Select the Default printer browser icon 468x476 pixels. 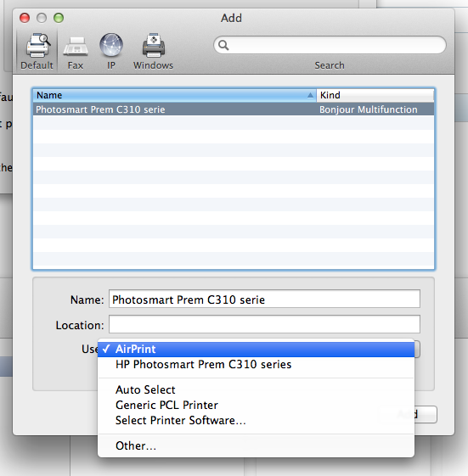[x=37, y=46]
